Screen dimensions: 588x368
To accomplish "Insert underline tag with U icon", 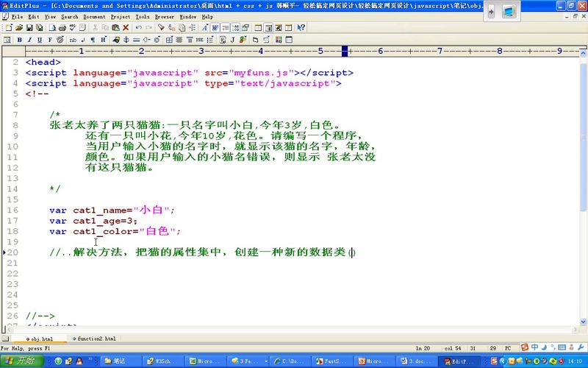I will pyautogui.click(x=40, y=40).
